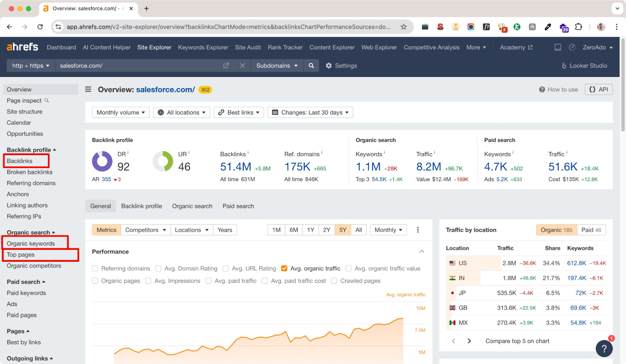Open Subdomains mode dropdown
The width and height of the screenshot is (626, 364).
[277, 66]
